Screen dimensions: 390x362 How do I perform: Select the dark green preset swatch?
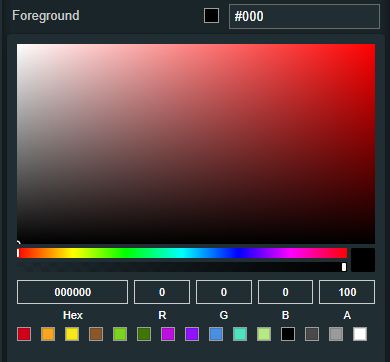[x=144, y=334]
